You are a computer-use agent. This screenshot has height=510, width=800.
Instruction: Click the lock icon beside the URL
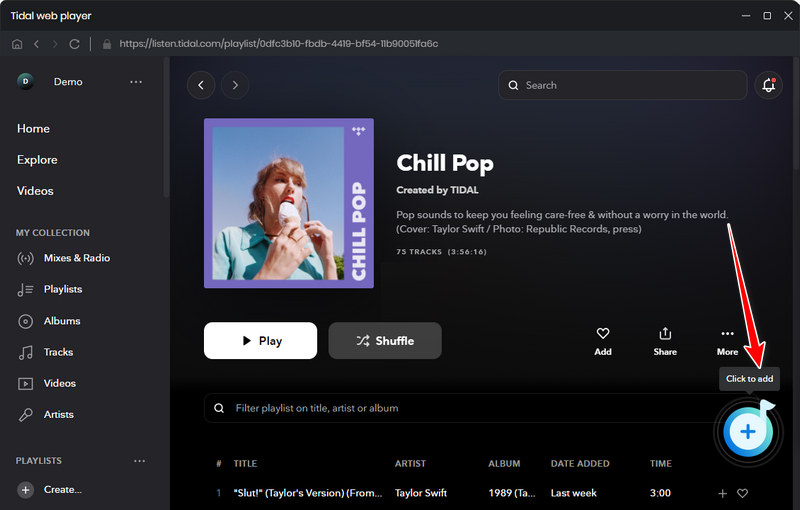(x=107, y=44)
